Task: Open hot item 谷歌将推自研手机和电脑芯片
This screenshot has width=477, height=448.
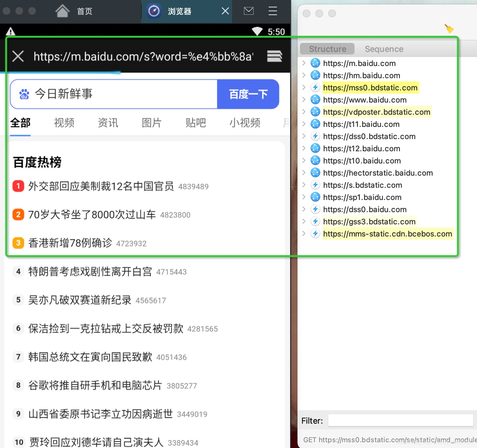Action: click(95, 385)
